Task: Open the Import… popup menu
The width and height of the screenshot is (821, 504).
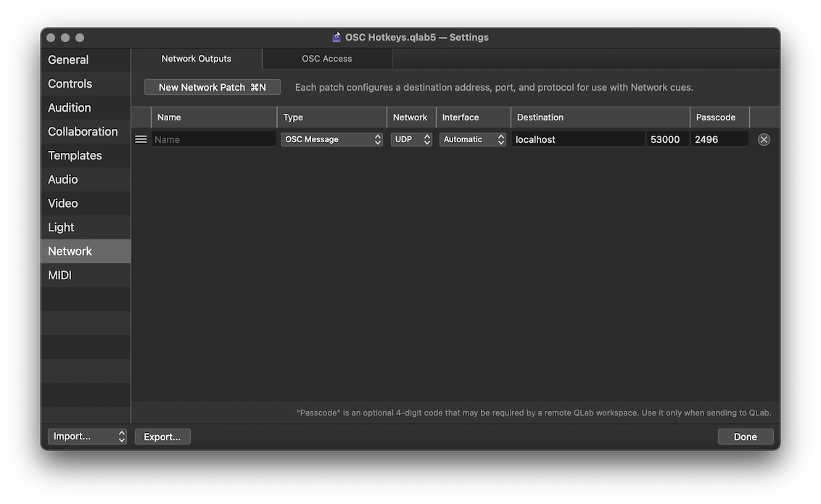Action: tap(87, 437)
